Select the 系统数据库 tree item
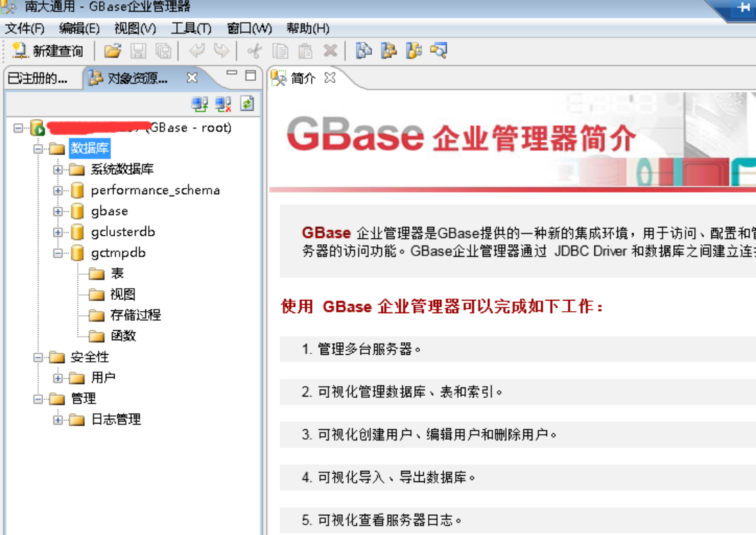The height and width of the screenshot is (535, 756). click(122, 169)
